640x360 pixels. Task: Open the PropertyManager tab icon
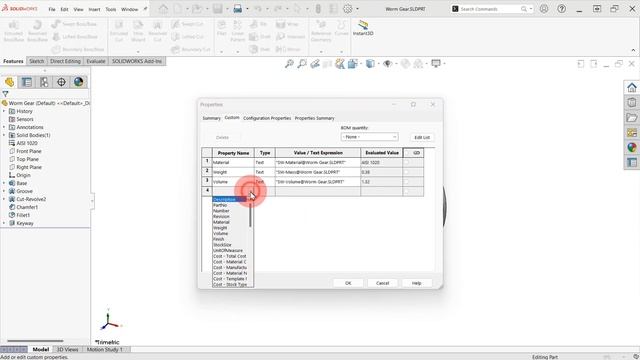(27, 82)
